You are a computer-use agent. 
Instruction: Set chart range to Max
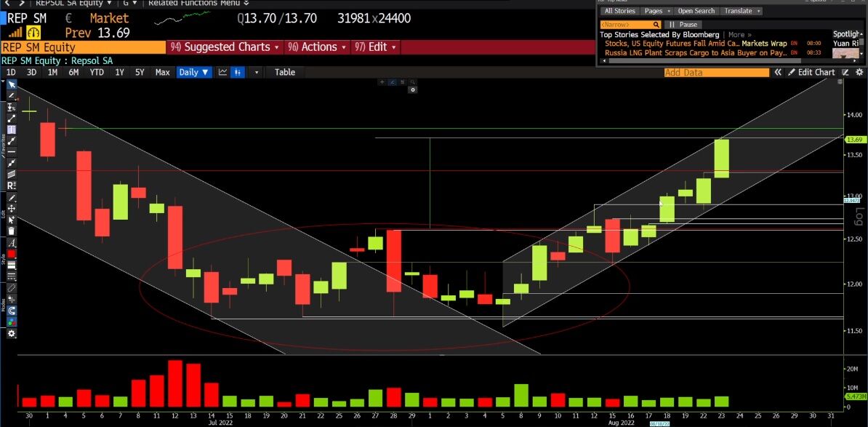pyautogui.click(x=162, y=72)
